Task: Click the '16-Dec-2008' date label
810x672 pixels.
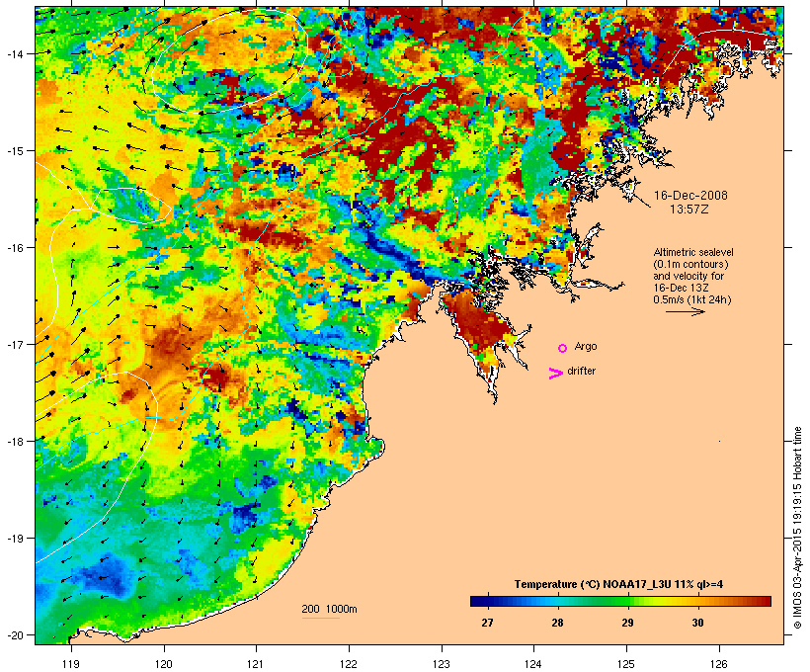Action: [x=690, y=196]
